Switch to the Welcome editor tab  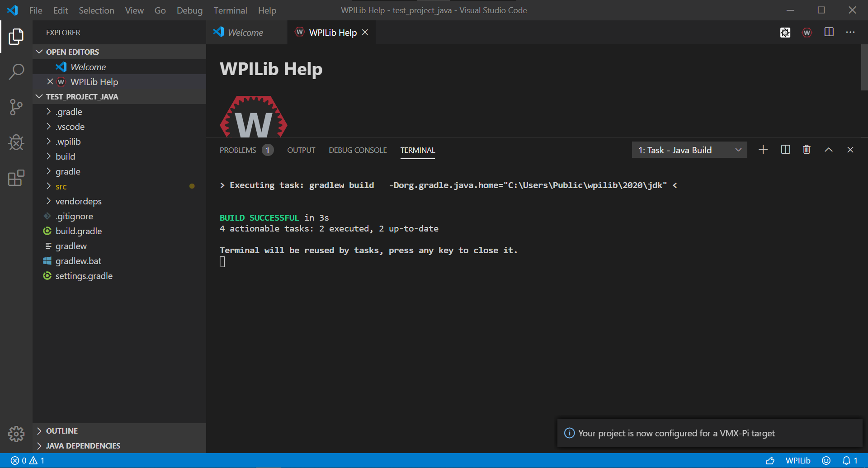tap(246, 33)
